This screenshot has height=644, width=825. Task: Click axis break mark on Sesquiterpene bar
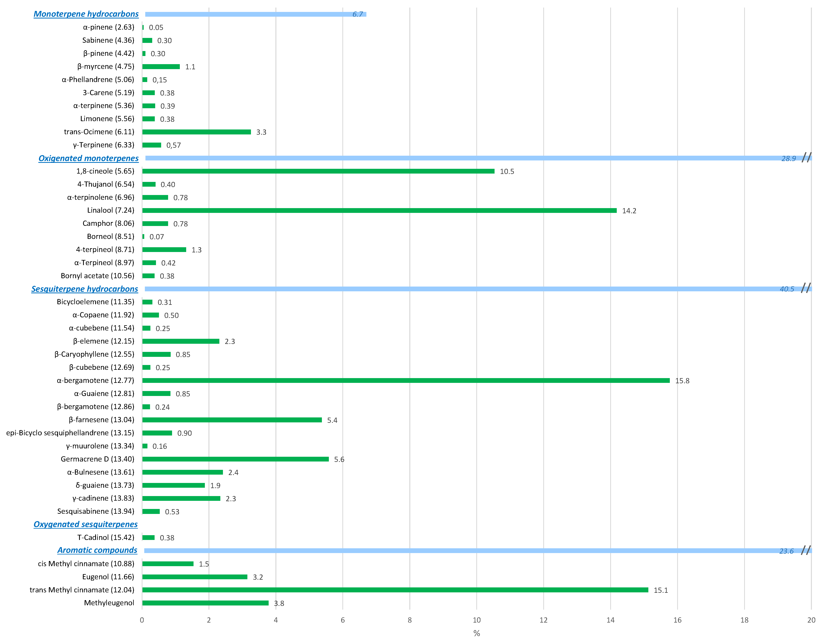coord(806,288)
